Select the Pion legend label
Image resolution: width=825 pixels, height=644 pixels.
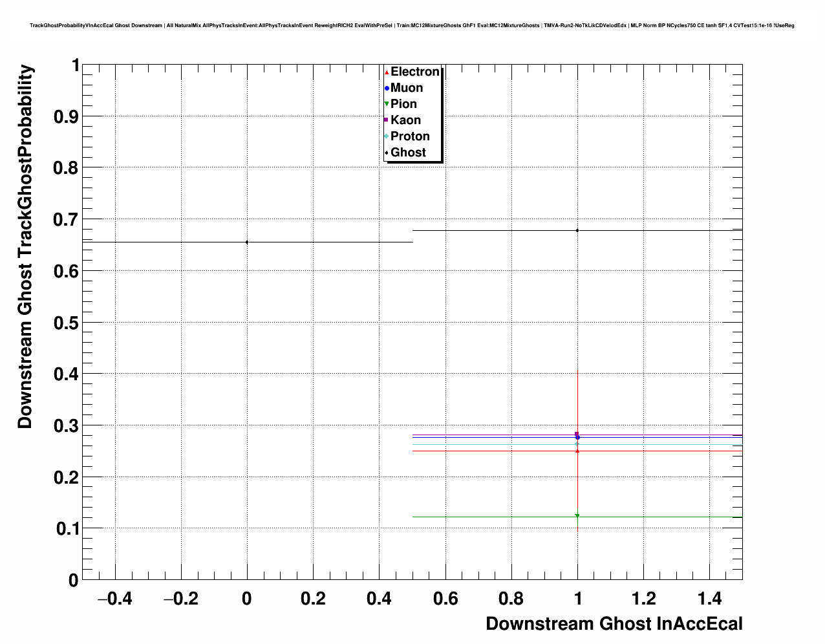(x=403, y=104)
